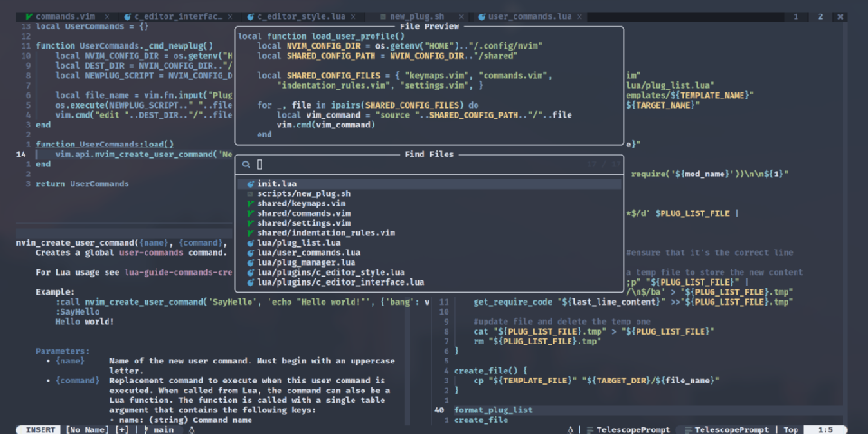
Task: Select lua/user_commands.lua in results
Action: coord(429,253)
